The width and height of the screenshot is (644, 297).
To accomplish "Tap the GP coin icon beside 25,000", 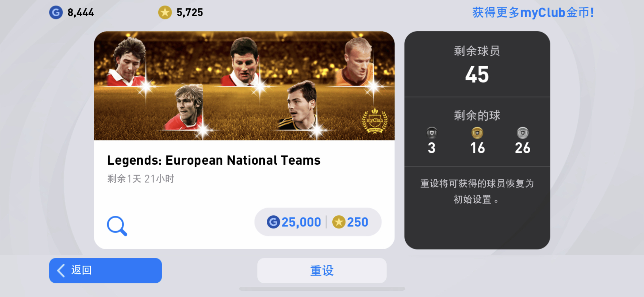I will (273, 222).
